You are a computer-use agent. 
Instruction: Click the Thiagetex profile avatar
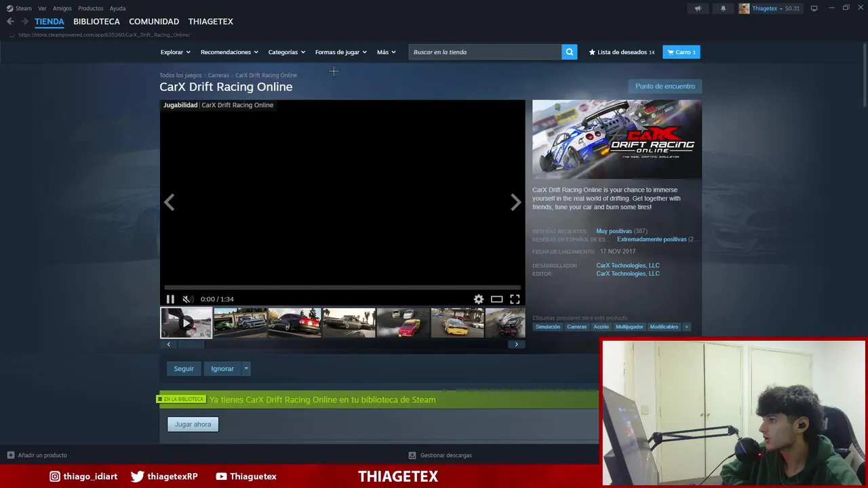click(744, 8)
